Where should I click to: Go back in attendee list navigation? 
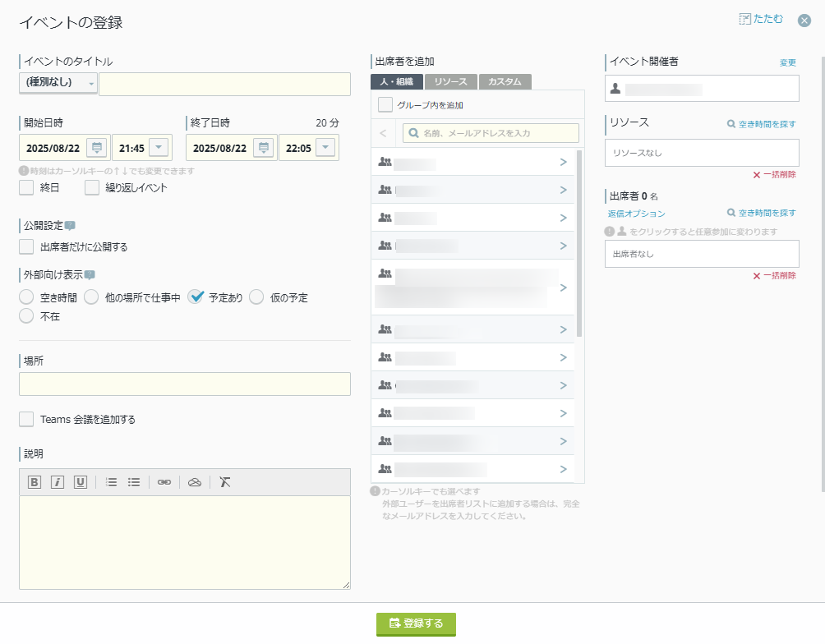(383, 133)
